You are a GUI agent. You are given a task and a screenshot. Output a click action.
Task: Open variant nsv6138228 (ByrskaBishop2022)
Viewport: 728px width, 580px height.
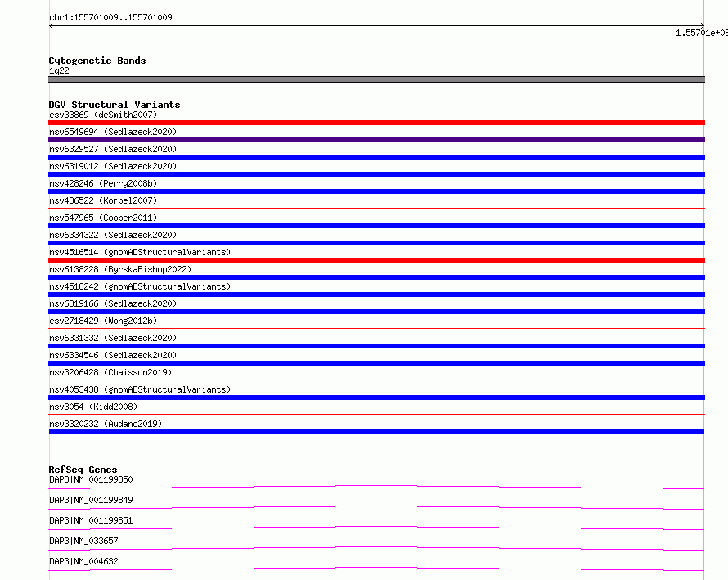120,269
